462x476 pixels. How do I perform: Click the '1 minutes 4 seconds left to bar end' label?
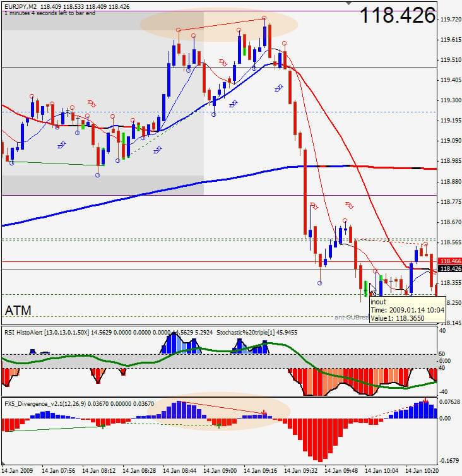coord(50,13)
